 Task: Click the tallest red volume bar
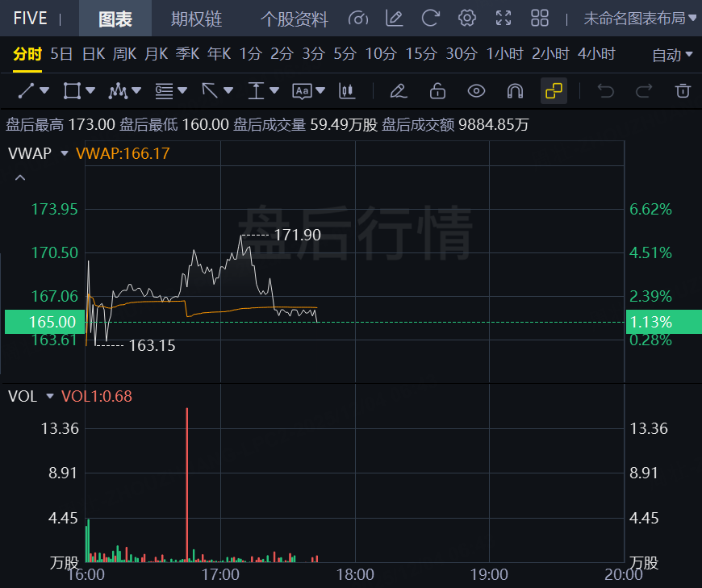[x=186, y=484]
